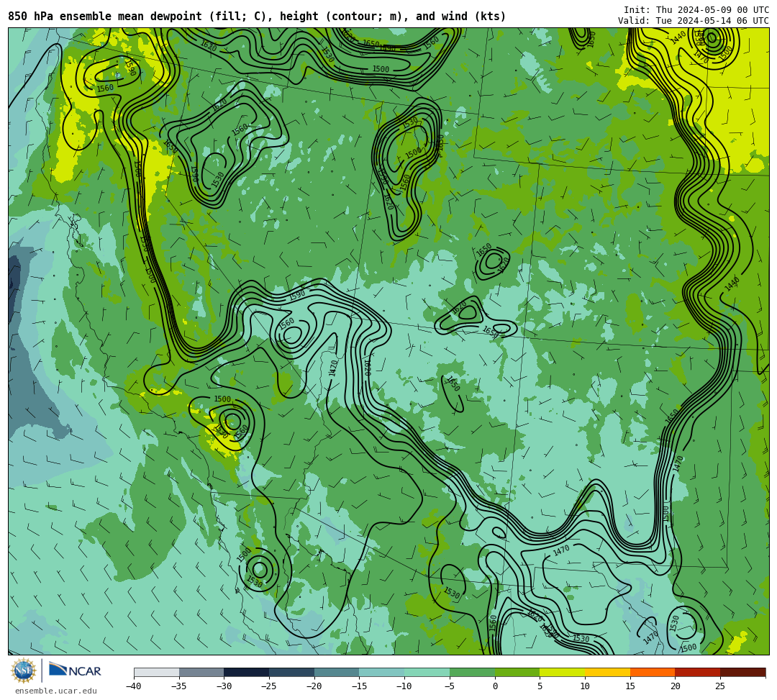This screenshot has height=700, width=777.
Task: Open the ensemble.ucar.edu link text
Action: [x=56, y=691]
